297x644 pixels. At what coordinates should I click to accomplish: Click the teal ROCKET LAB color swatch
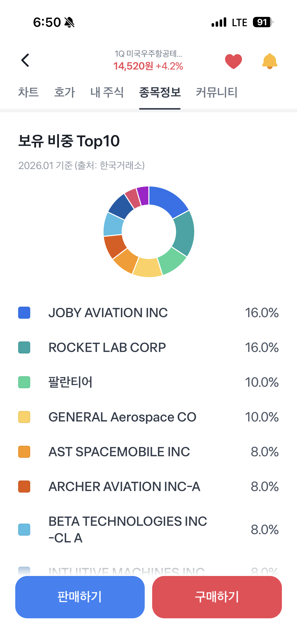click(x=24, y=347)
